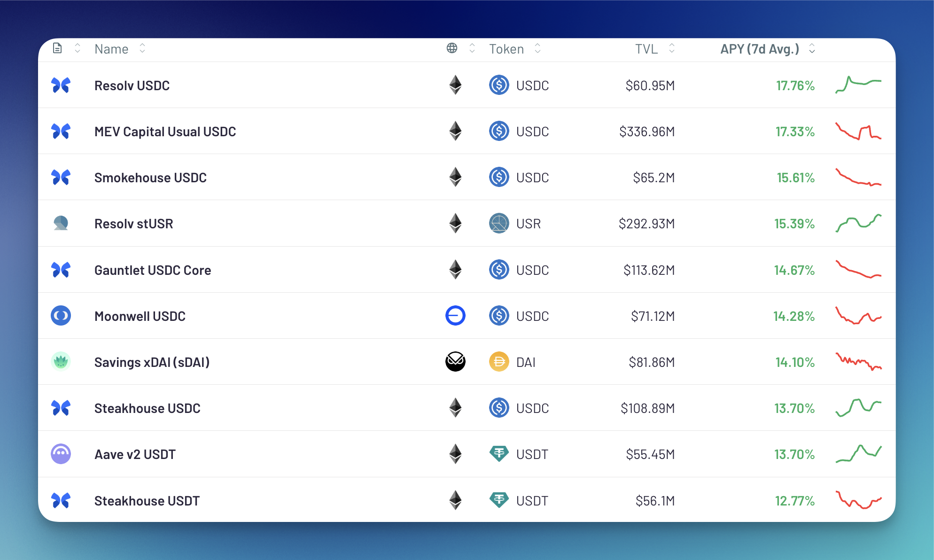Open the Gauntlet USDC Core pool
934x560 pixels.
153,270
